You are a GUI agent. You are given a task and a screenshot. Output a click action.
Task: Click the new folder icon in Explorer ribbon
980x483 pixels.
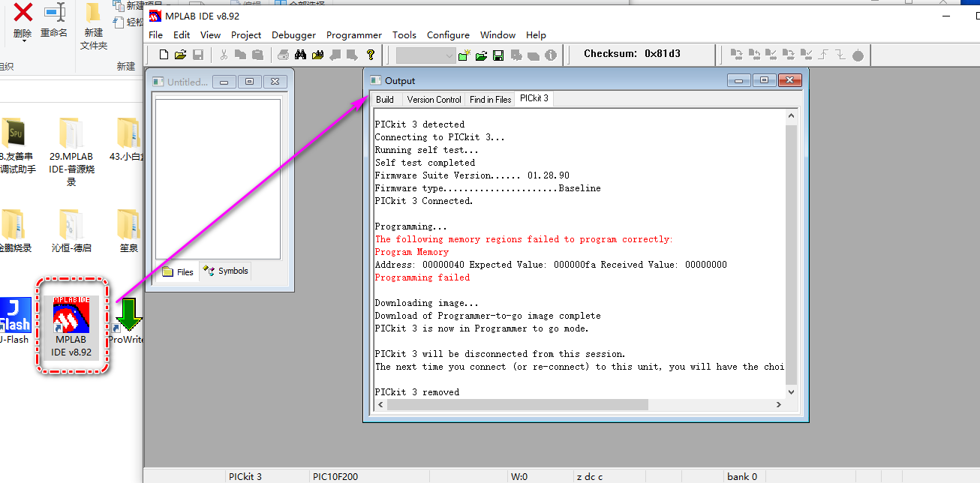point(93,13)
